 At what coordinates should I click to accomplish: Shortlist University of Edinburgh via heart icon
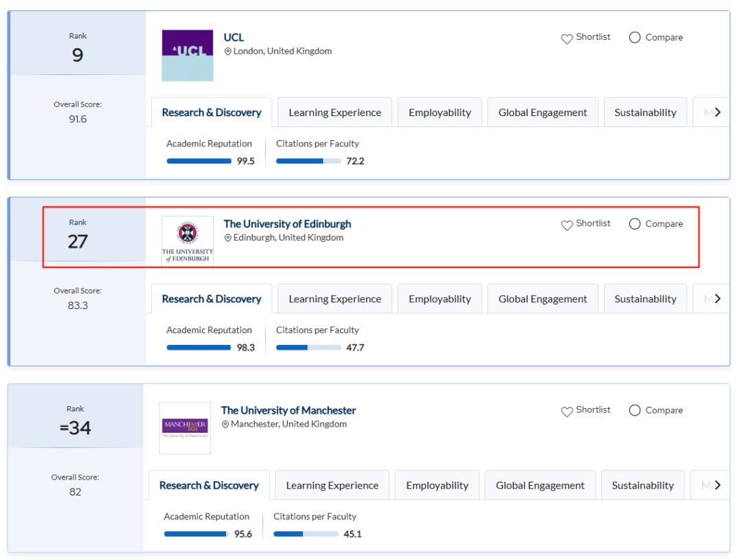(567, 225)
